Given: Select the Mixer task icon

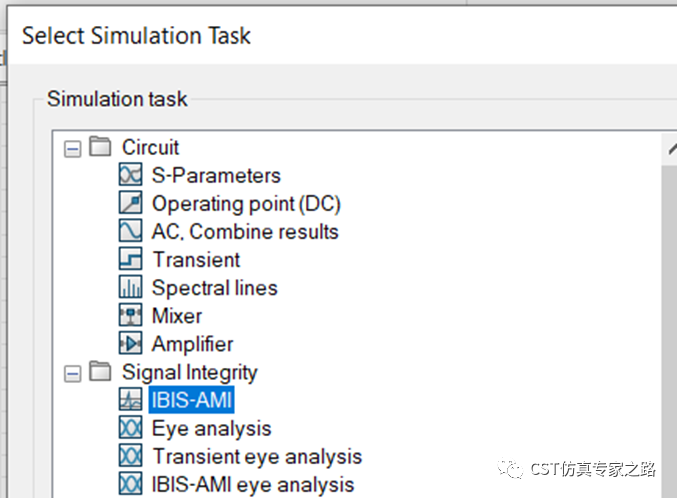Looking at the screenshot, I should tap(130, 315).
